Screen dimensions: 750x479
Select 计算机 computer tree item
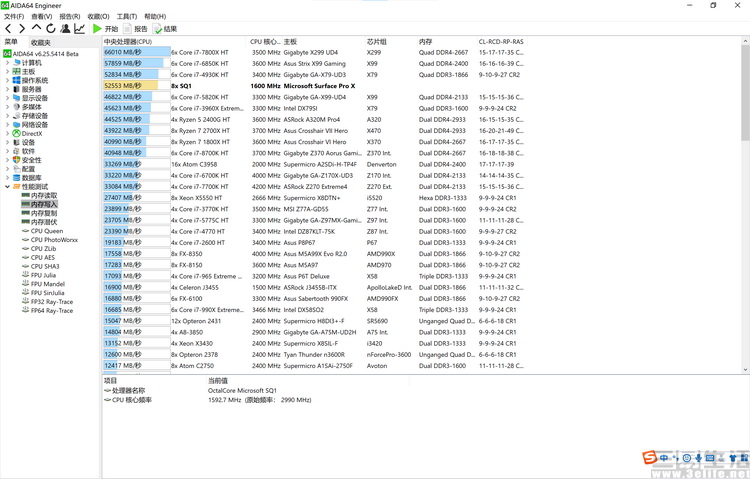click(x=28, y=63)
